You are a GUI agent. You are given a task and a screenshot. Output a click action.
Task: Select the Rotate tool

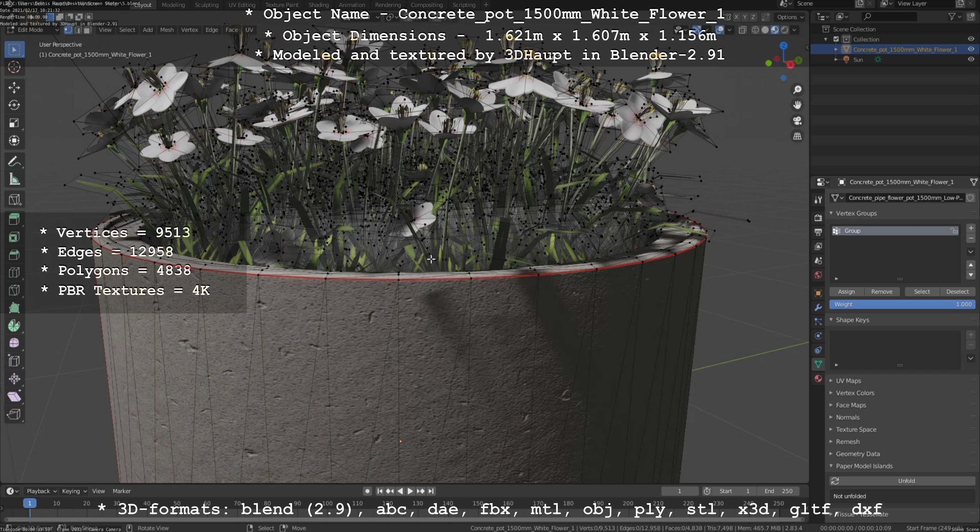click(15, 105)
